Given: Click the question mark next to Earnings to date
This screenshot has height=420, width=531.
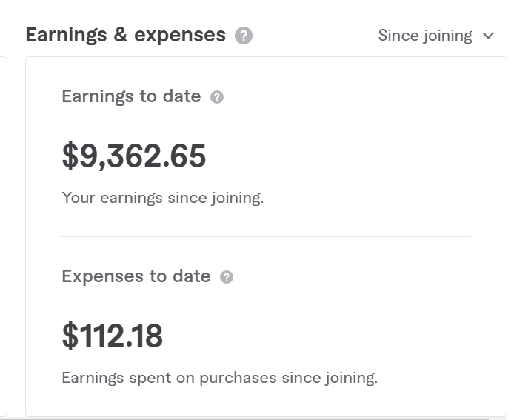Looking at the screenshot, I should [x=217, y=97].
